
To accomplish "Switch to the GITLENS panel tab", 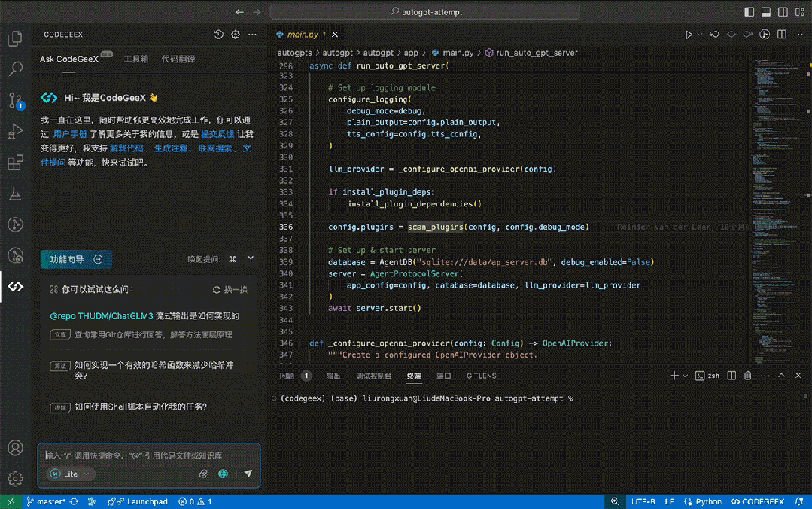I will pos(481,376).
